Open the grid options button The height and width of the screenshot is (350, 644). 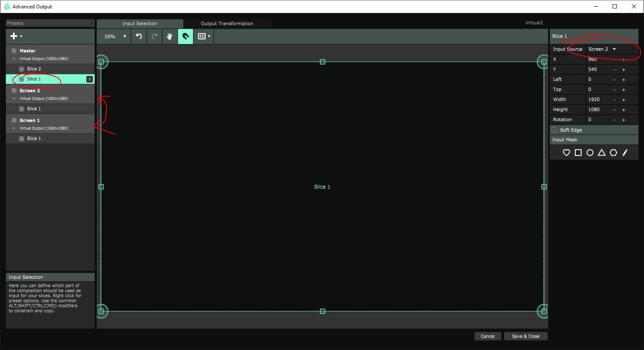(x=204, y=36)
